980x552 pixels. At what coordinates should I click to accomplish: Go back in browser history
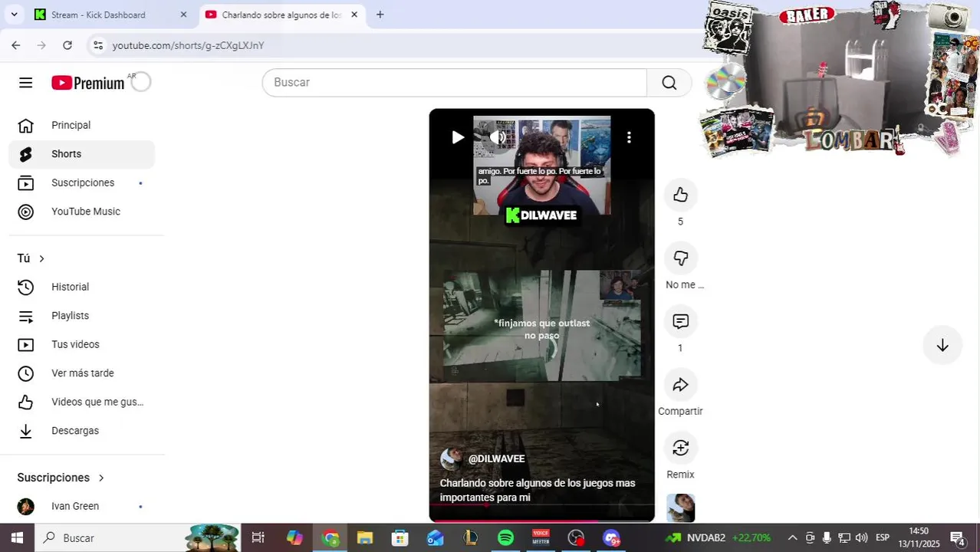click(x=16, y=45)
